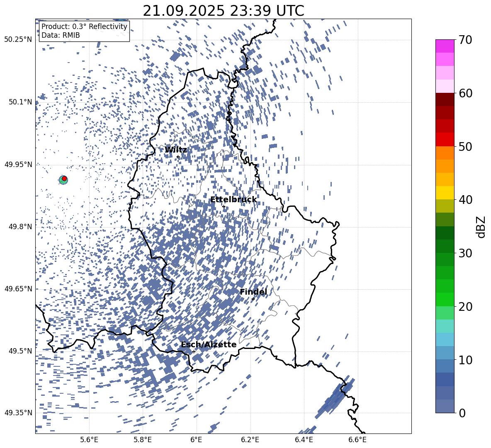
Task: Click the 6.2°E longitude label
Action: click(250, 440)
